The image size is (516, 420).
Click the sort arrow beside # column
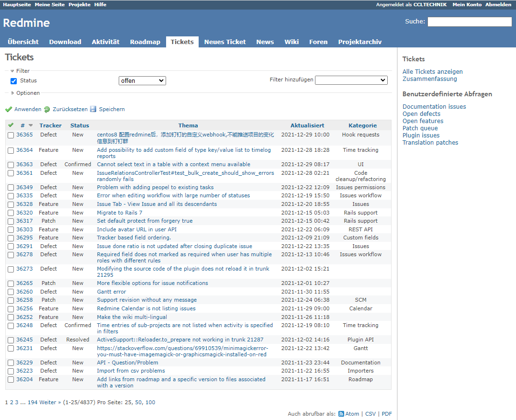(31, 125)
